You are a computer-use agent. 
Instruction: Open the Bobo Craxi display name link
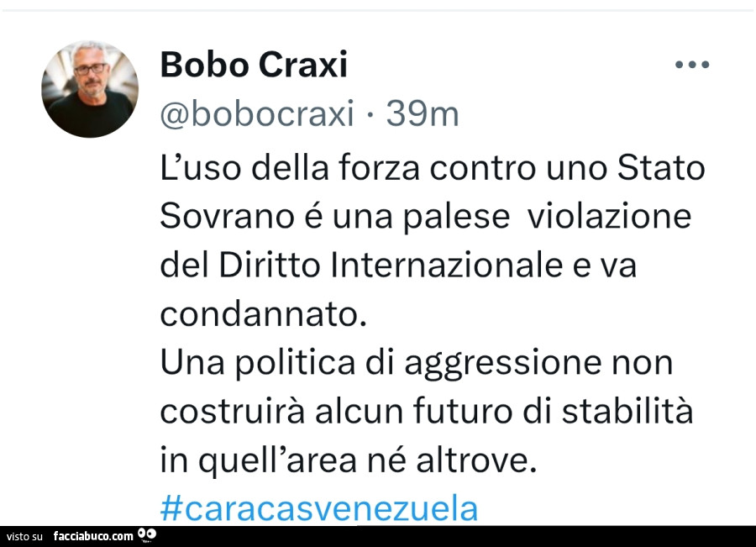[254, 64]
